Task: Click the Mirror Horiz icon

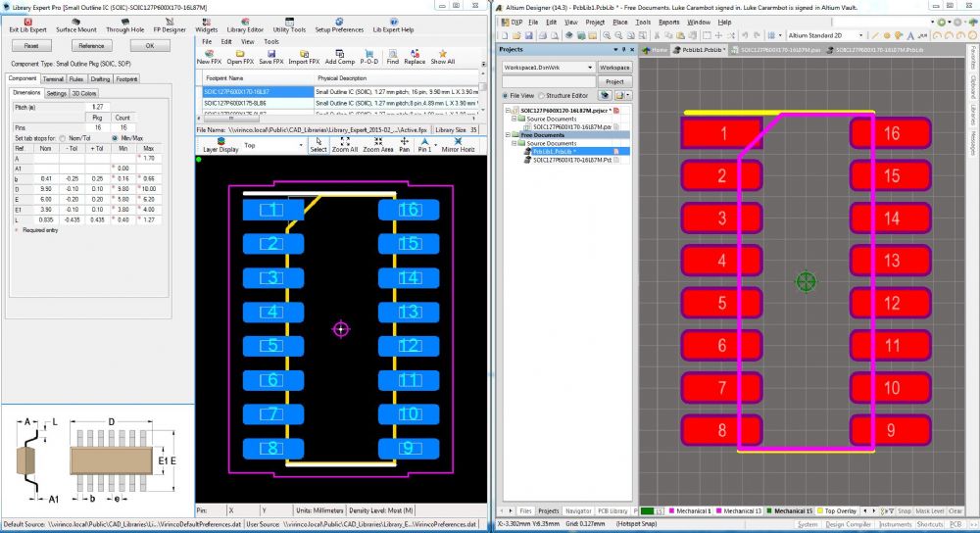Action: [458, 144]
